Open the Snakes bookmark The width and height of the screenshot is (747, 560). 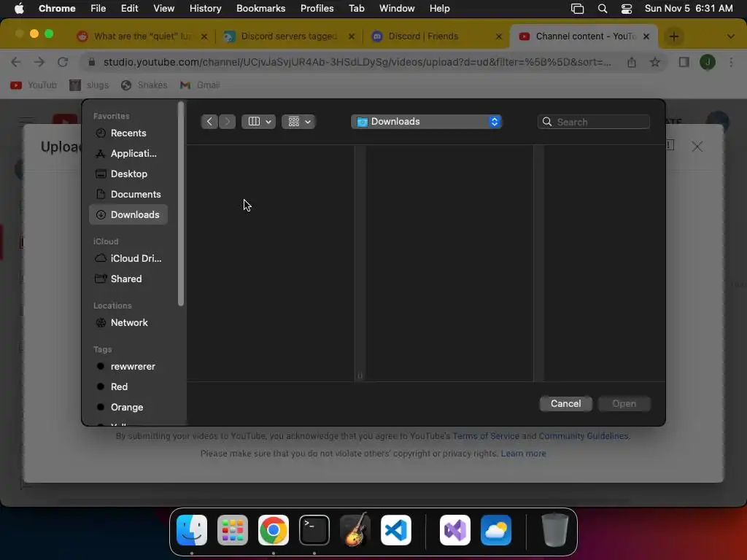click(x=144, y=85)
